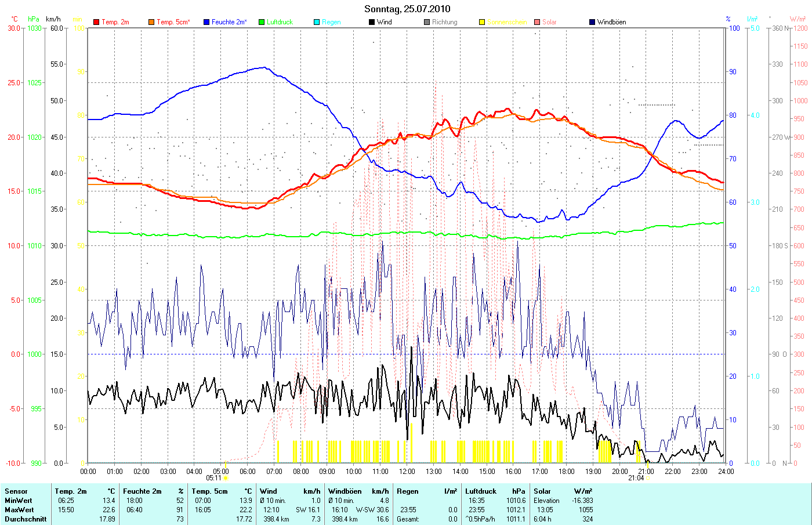Click the red Temp. 2m legend swatch

pyautogui.click(x=96, y=22)
